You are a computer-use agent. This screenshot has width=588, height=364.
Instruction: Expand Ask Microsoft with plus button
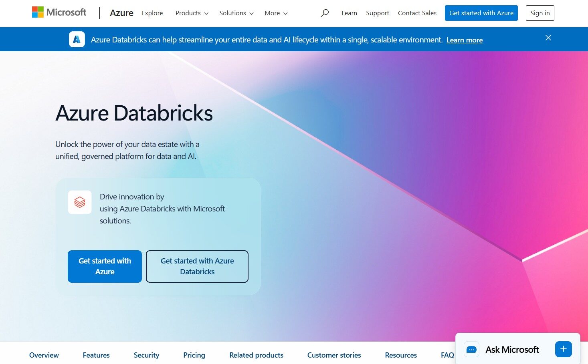pos(563,349)
